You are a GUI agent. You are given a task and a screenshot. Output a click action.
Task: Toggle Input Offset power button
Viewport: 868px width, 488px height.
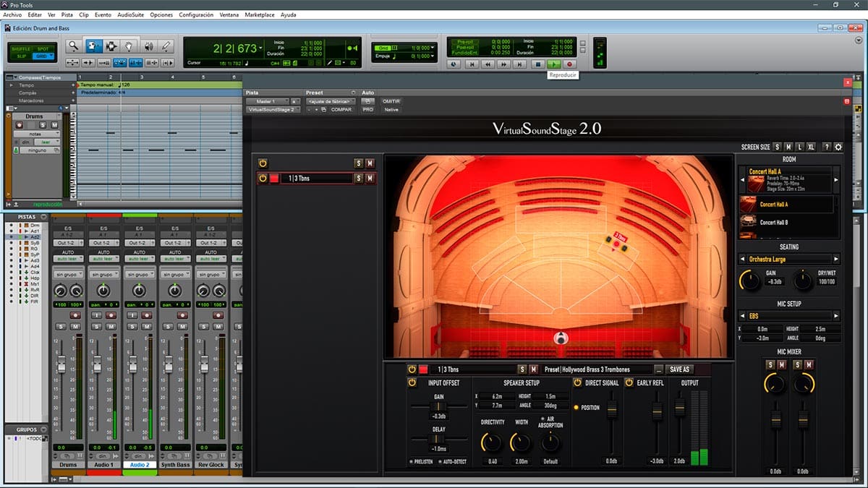(412, 382)
